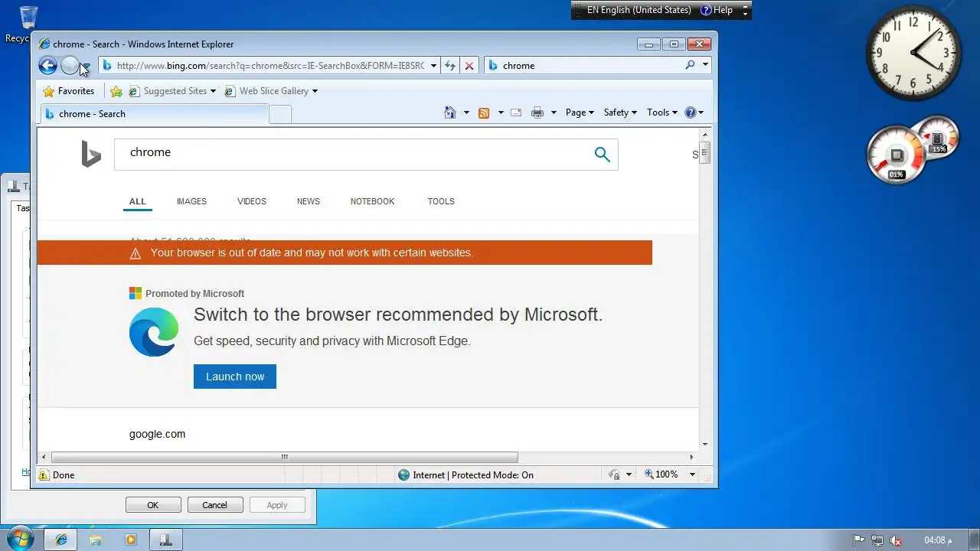Image resolution: width=980 pixels, height=551 pixels.
Task: Switch to the IMAGES results tab
Action: click(x=191, y=201)
